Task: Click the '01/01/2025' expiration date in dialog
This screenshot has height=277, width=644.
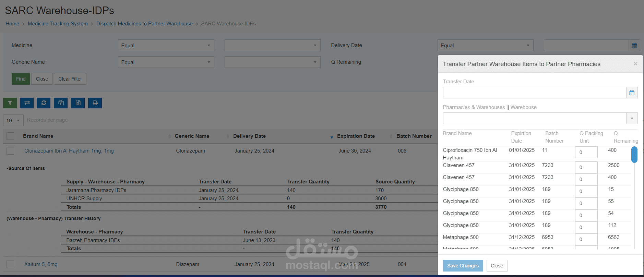Action: pyautogui.click(x=522, y=150)
